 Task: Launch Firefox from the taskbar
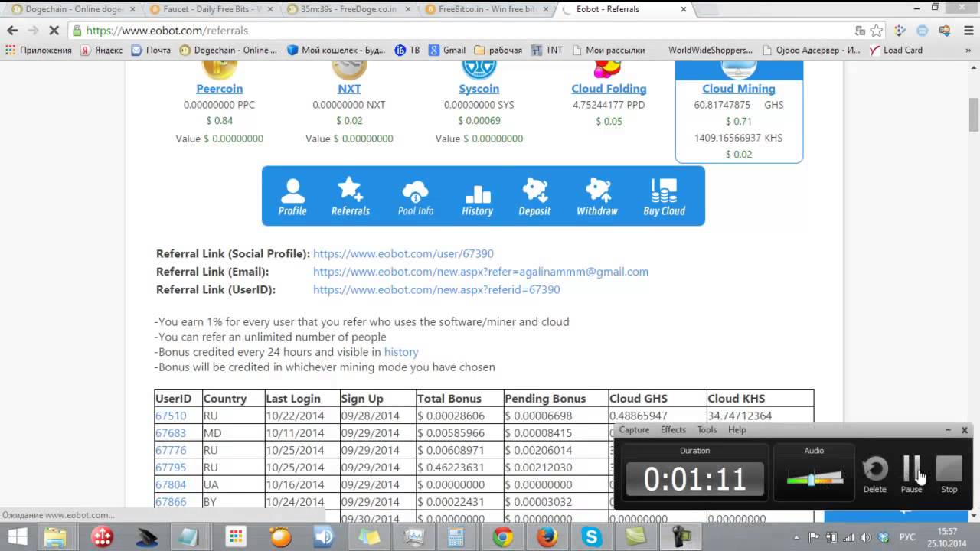point(547,537)
